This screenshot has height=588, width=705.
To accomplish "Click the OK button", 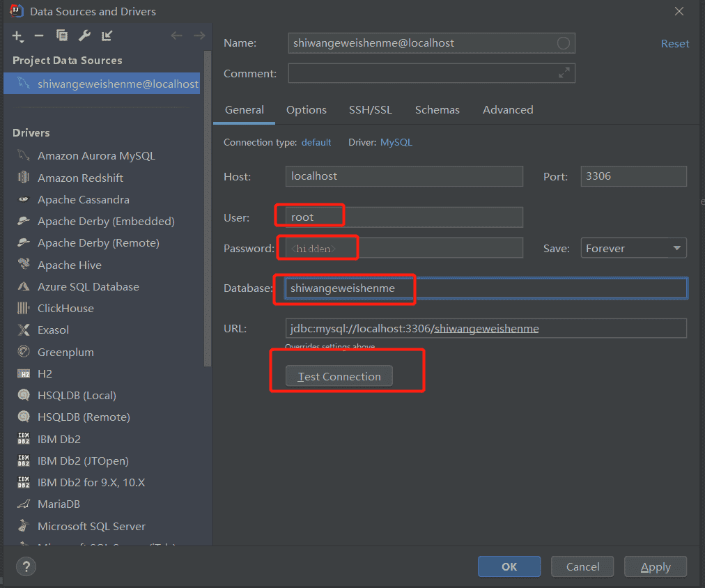I will click(x=509, y=566).
